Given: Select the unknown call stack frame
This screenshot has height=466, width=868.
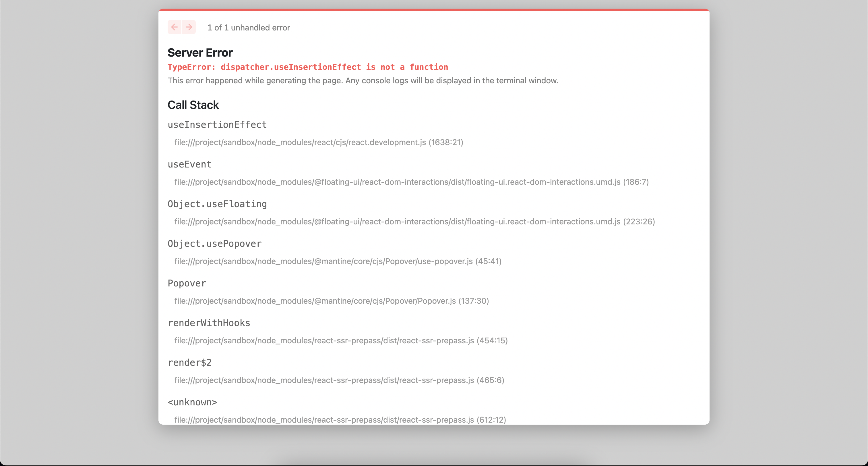Looking at the screenshot, I should 192,402.
